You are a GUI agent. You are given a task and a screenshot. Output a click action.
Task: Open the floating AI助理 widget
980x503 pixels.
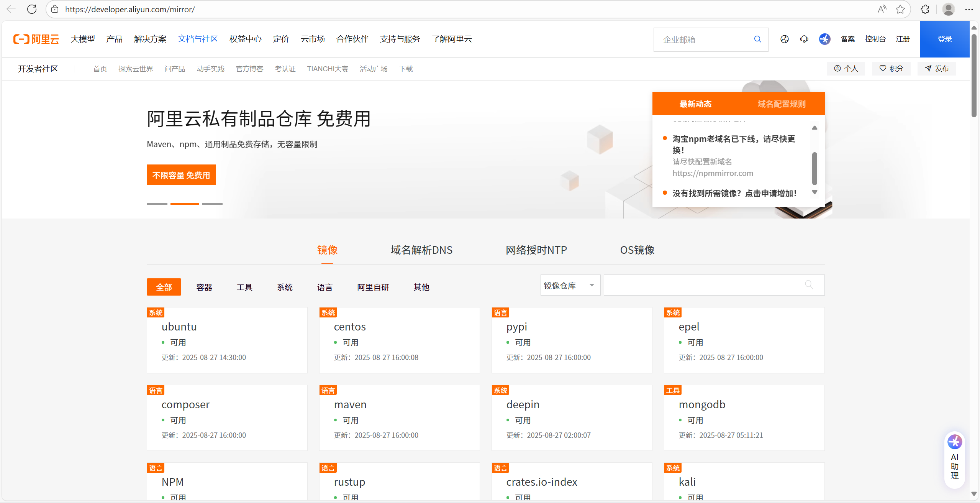954,460
